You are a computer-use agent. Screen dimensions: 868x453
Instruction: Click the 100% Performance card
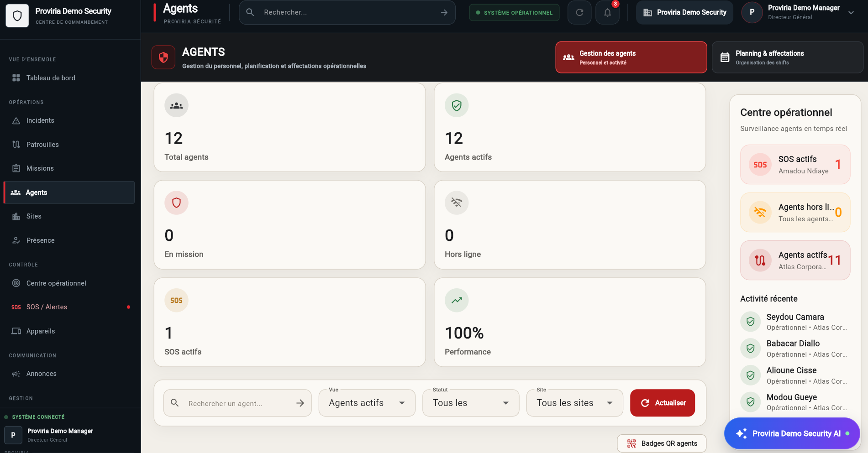click(x=570, y=322)
